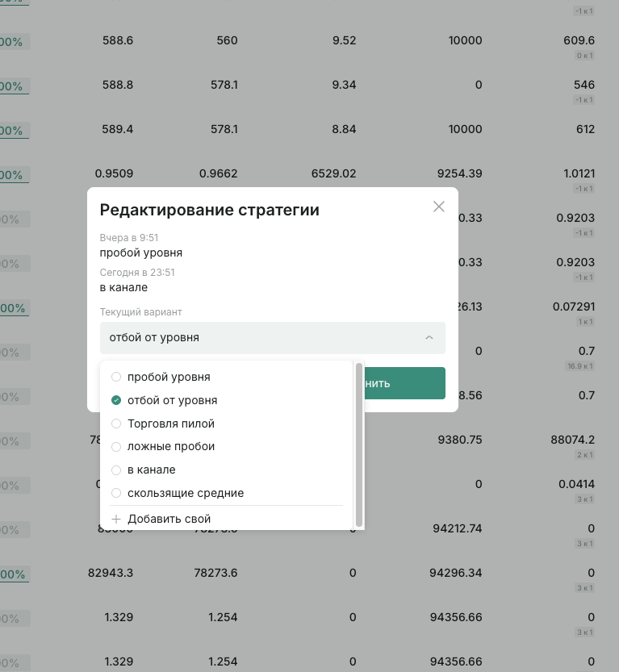This screenshot has width=619, height=672.
Task: Choose "скользящие средние" strategy option
Action: 116,493
